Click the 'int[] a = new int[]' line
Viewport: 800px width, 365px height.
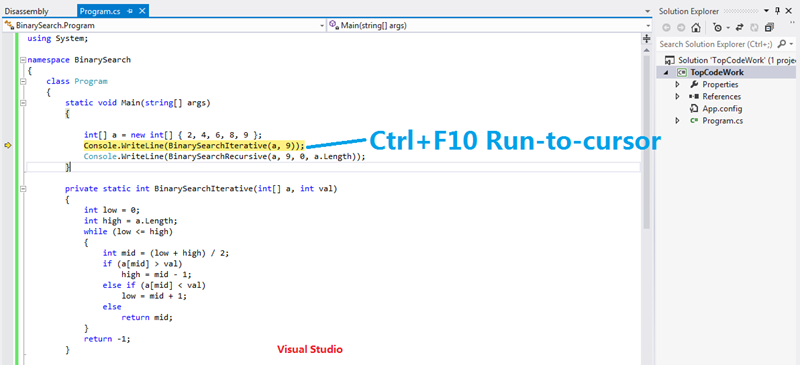(173, 135)
